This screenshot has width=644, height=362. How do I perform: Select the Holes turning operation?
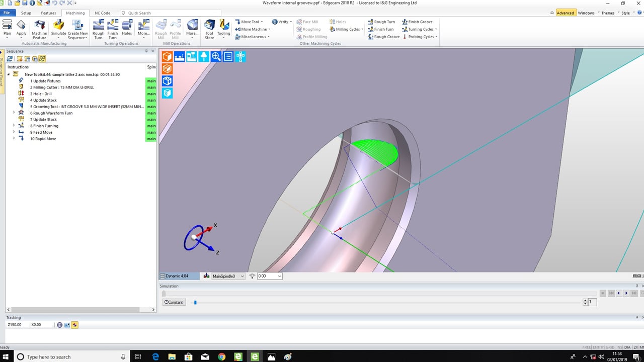[127, 28]
